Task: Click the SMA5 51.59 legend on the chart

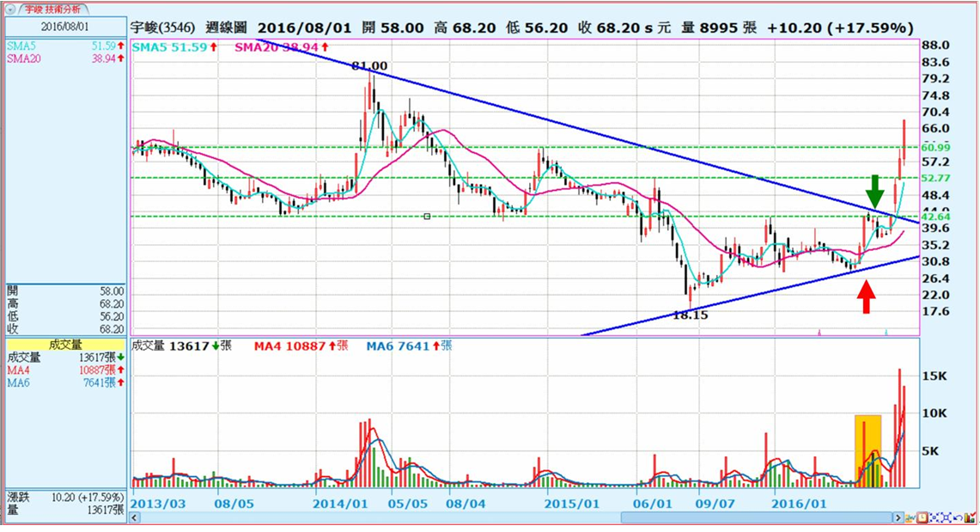Action: tap(176, 47)
